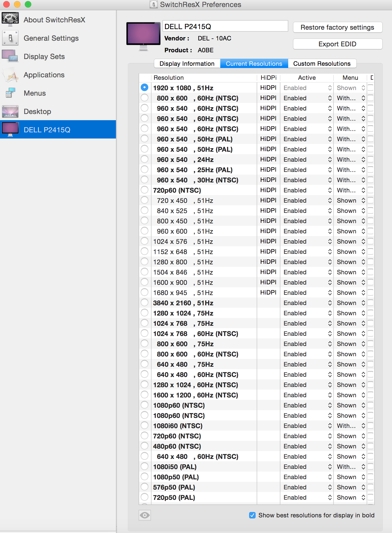Screen dimensions: 392x533
Task: Select the 3840 x 2160, 51Hz radio button
Action: tap(145, 303)
